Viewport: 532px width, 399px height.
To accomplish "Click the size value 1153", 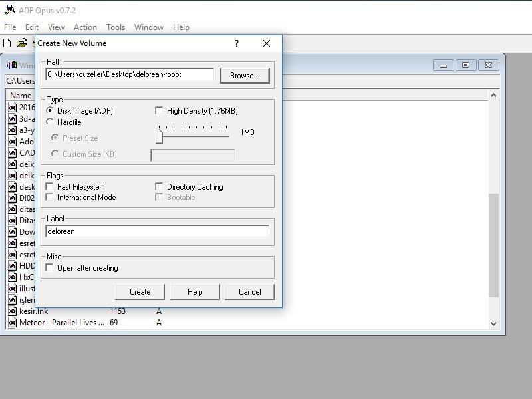I will click(x=118, y=311).
